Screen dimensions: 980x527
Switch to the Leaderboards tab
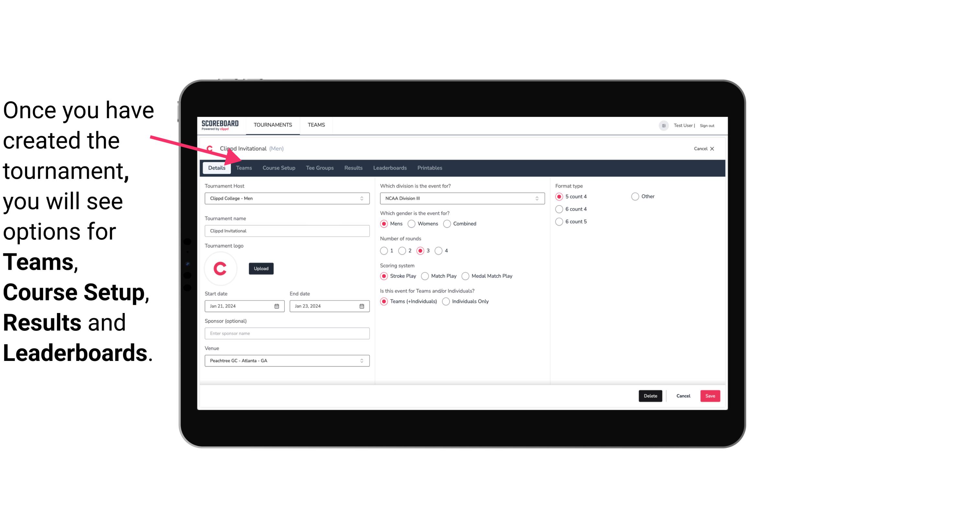(389, 167)
